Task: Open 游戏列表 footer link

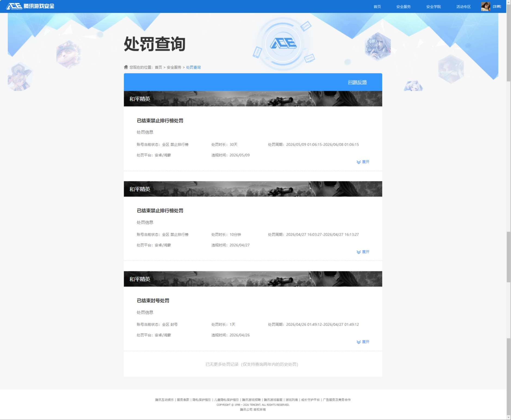Action: (x=292, y=400)
